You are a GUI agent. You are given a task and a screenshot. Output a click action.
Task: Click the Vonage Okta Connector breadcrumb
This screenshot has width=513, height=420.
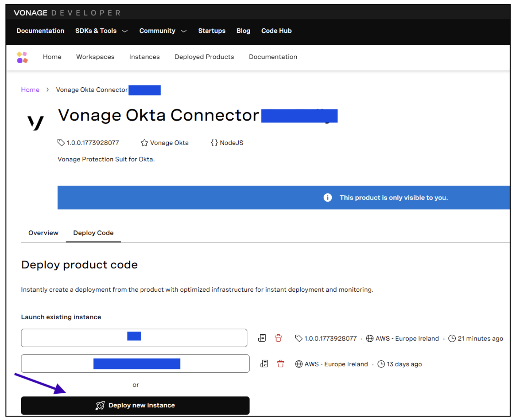click(x=92, y=90)
